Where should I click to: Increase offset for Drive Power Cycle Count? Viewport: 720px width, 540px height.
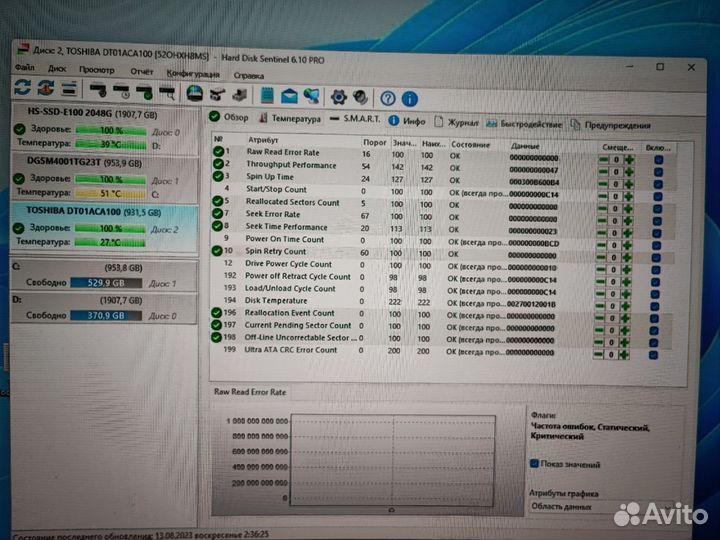(627, 270)
